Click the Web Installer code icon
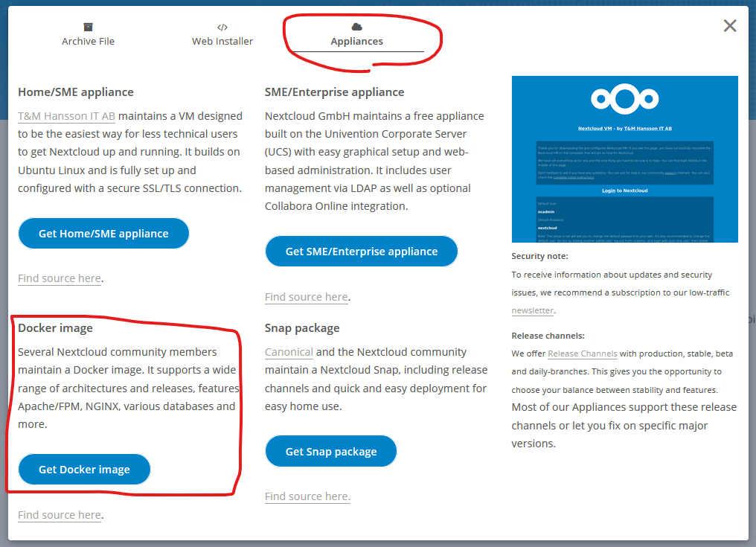Viewport: 756px width, 547px height. click(x=222, y=27)
